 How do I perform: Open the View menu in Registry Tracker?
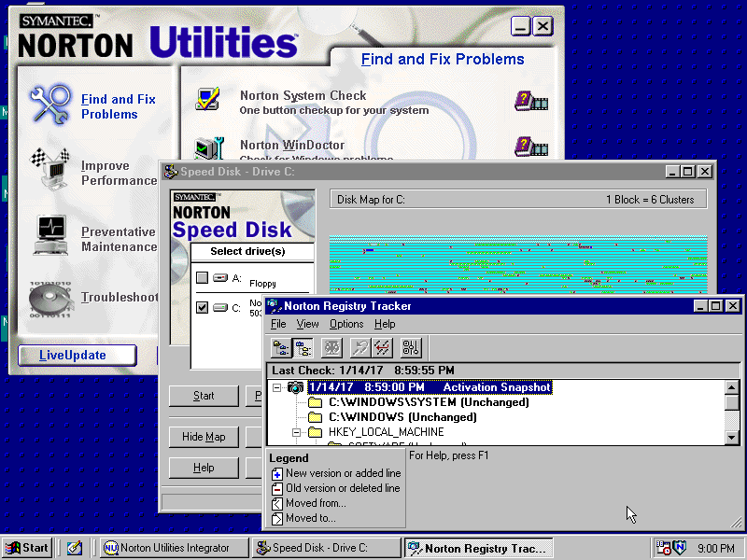click(307, 324)
